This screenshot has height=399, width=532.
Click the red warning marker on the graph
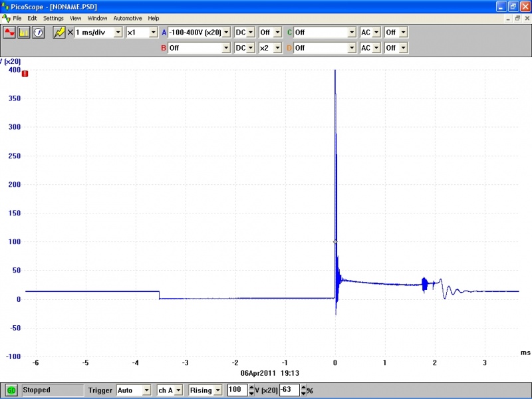pos(25,74)
